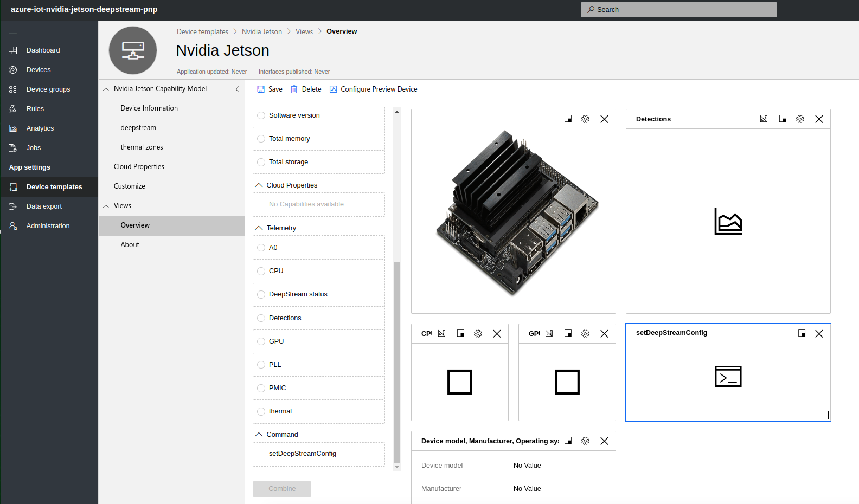Change visualization of Detections tile
Screen dimensions: 859x504
[x=764, y=119]
